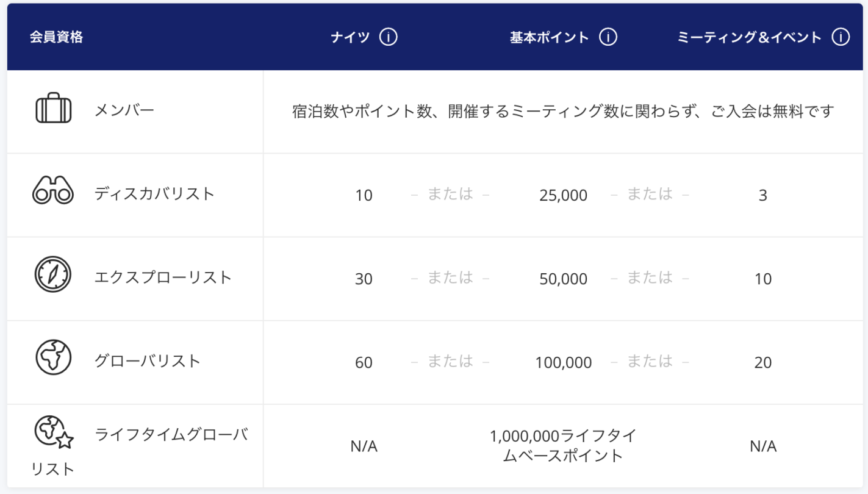Click the 会員資格 column header
Screen dimensions: 868x494
coord(56,37)
